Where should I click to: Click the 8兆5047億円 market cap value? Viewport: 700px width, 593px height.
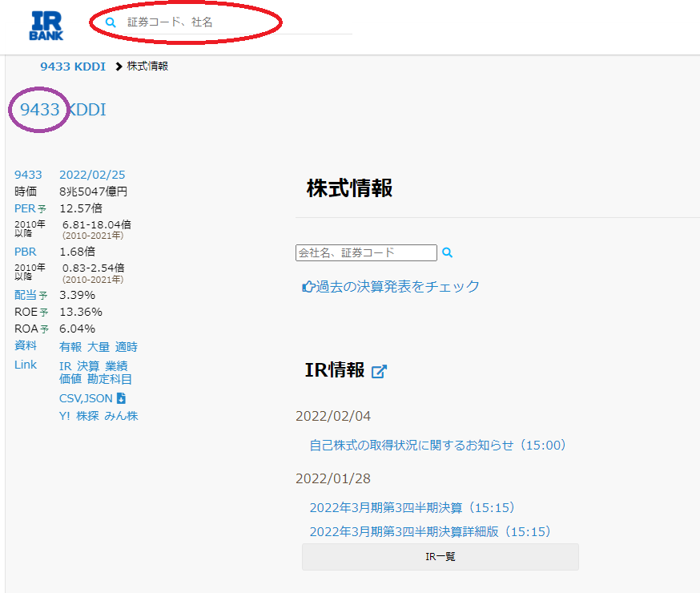93,192
